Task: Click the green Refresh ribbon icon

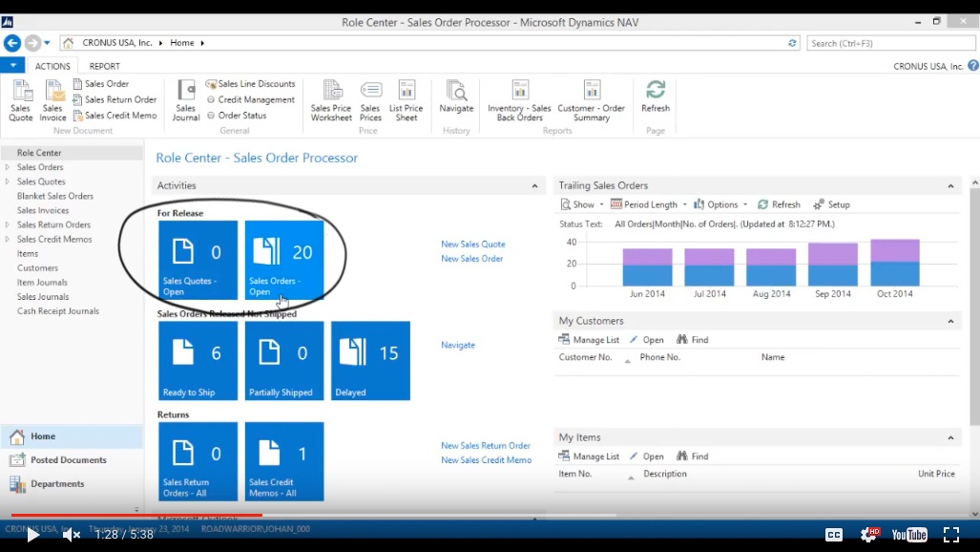Action: pyautogui.click(x=655, y=97)
